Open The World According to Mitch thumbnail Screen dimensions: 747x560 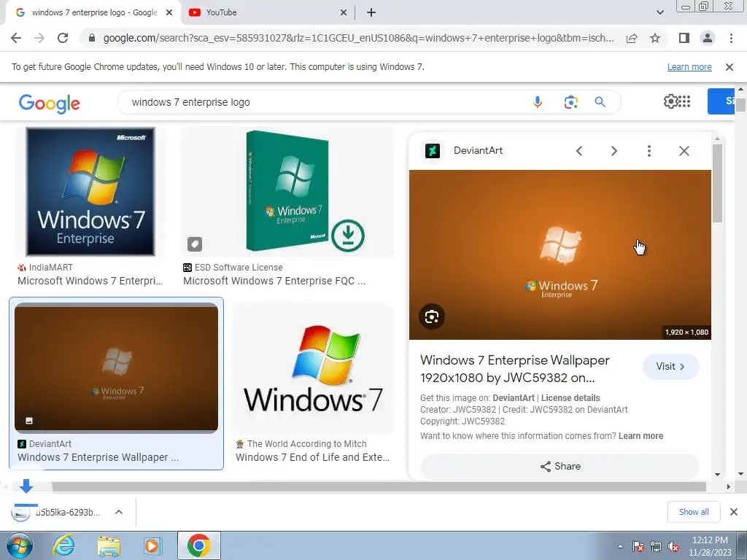coord(313,367)
